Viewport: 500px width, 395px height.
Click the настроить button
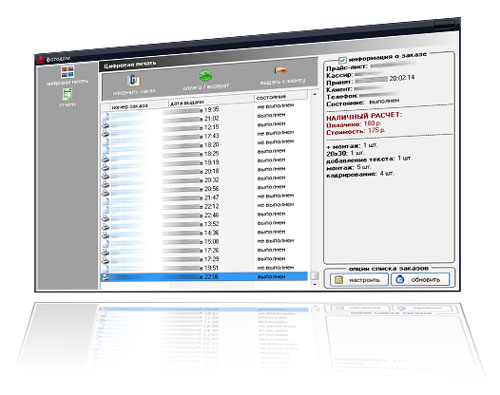coord(359,280)
